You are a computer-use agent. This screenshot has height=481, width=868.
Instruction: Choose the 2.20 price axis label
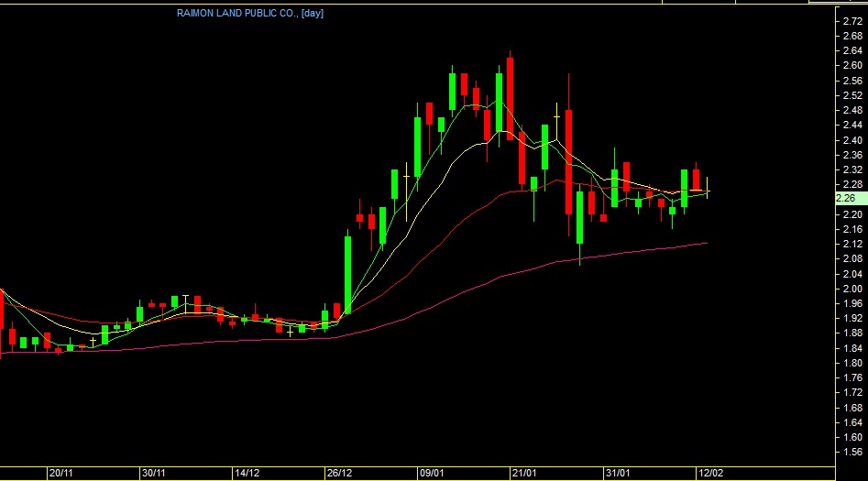click(x=852, y=214)
